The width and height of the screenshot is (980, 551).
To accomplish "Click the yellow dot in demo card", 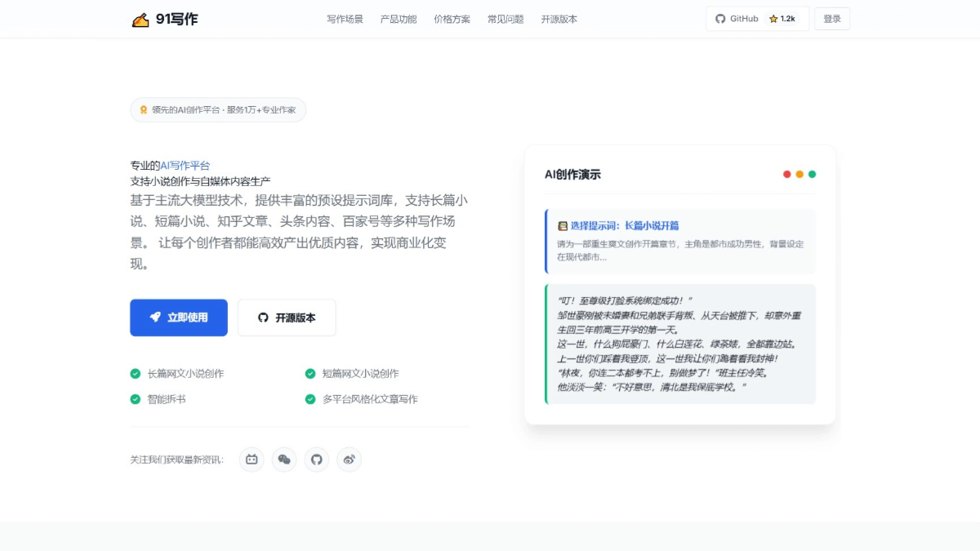I will point(800,174).
